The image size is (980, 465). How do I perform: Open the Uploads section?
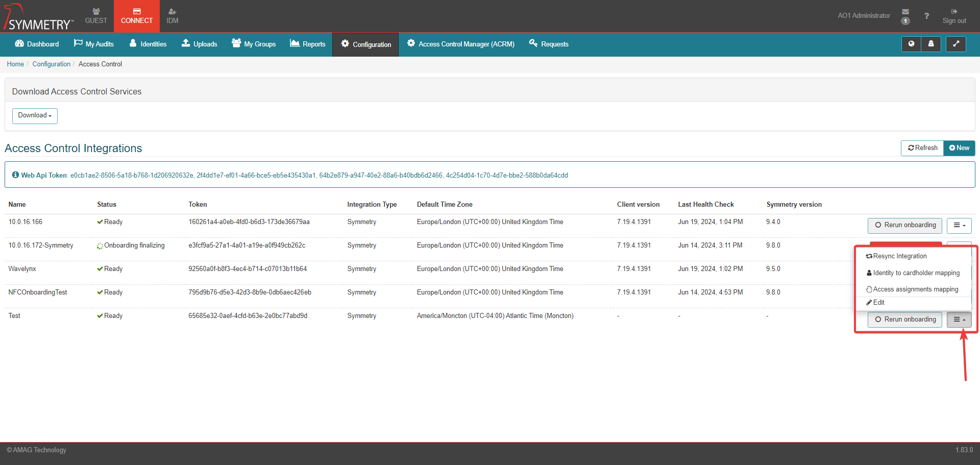point(200,44)
